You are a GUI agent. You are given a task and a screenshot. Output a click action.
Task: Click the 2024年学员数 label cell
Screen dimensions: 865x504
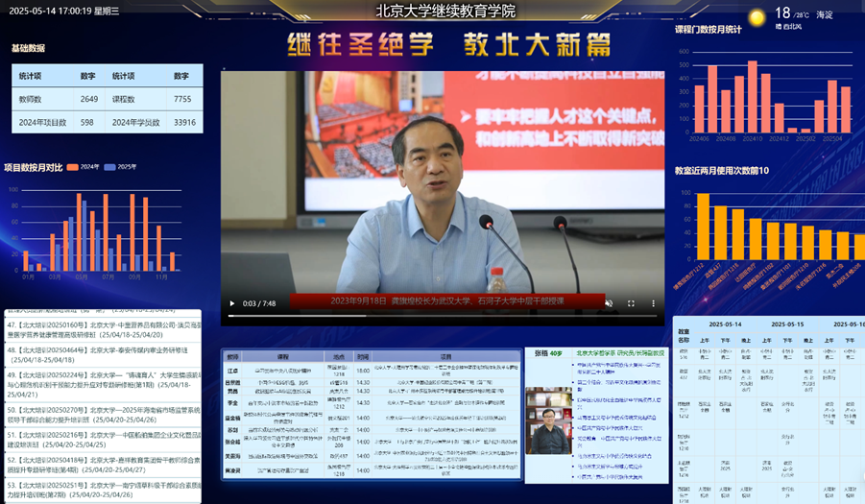(135, 123)
